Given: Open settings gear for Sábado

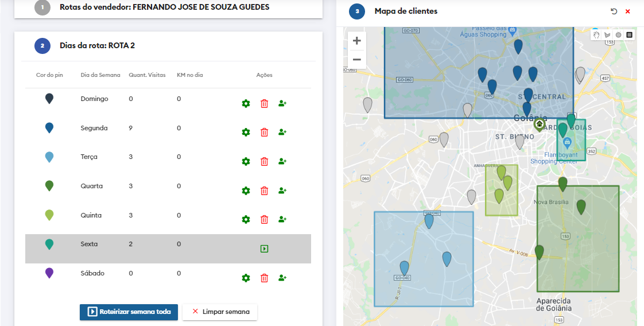Looking at the screenshot, I should 246,278.
